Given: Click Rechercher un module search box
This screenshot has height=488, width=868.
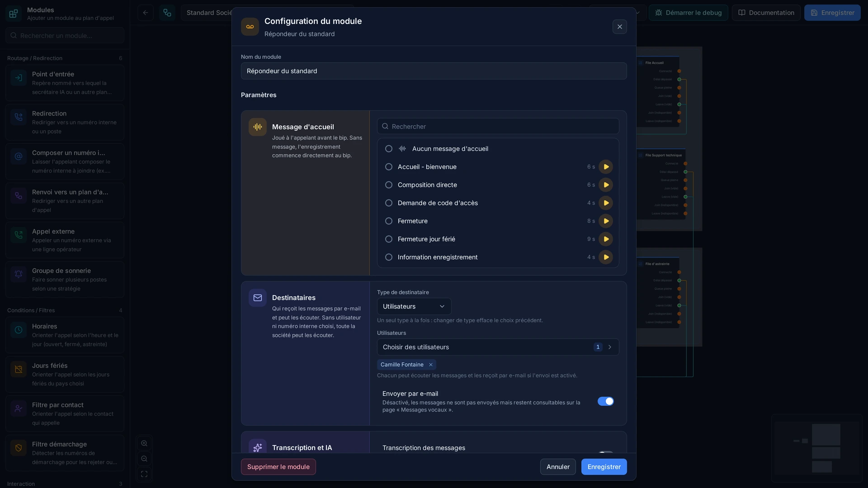Looking at the screenshot, I should [65, 35].
